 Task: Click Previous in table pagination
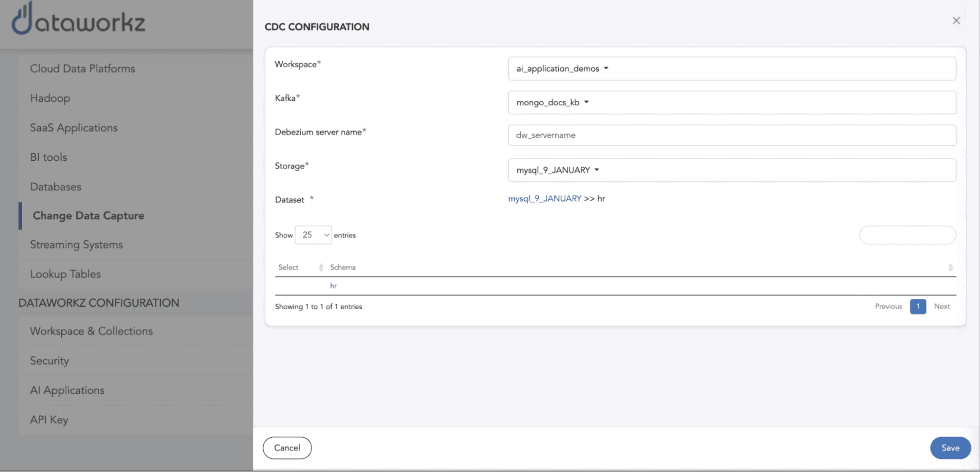click(x=888, y=306)
